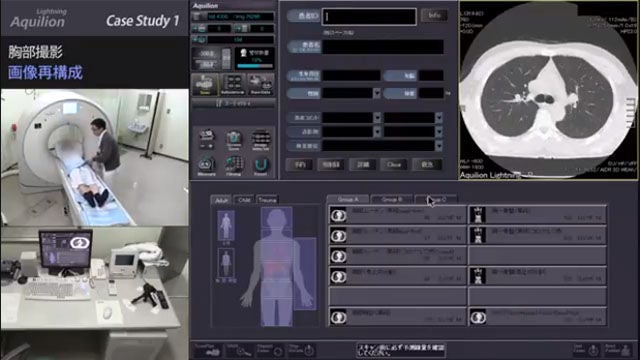The height and width of the screenshot is (360, 640).
Task: Select the Scan mode icon in Aquilion panel
Action: tap(205, 84)
